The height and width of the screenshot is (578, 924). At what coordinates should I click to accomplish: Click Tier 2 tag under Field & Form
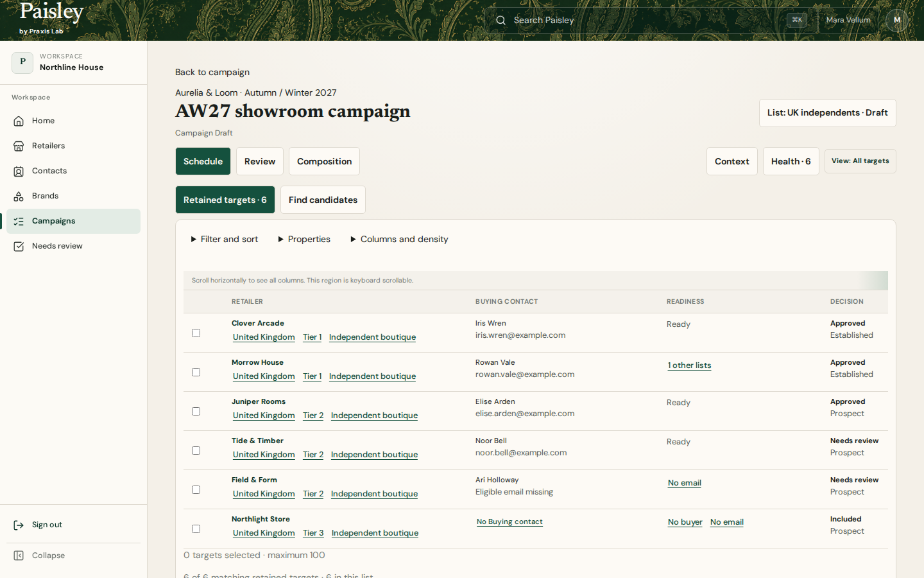coord(313,494)
